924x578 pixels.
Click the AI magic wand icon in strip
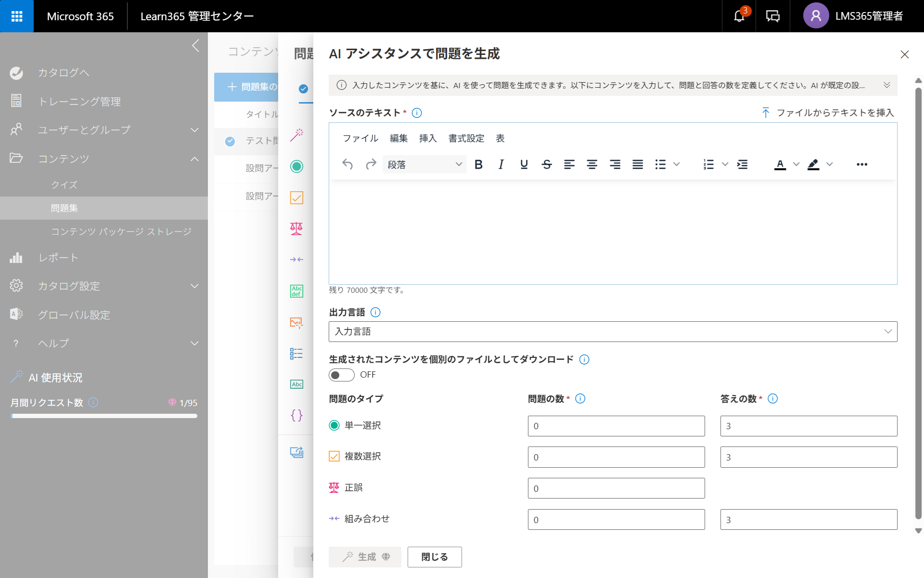(x=296, y=135)
